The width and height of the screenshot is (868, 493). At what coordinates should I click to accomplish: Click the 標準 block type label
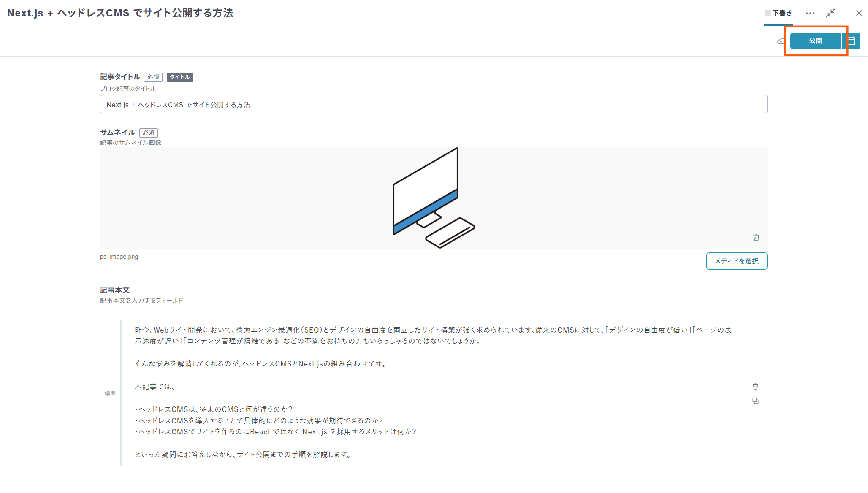pos(110,393)
